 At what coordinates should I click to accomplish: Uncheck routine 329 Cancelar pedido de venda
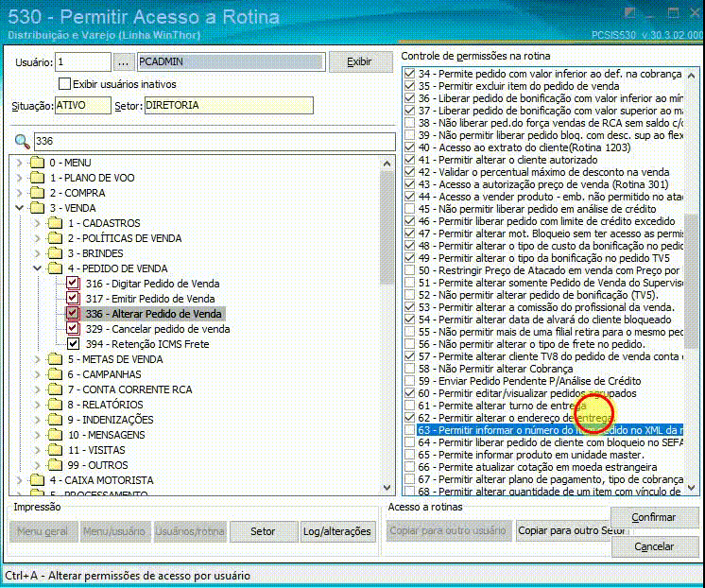click(x=73, y=328)
